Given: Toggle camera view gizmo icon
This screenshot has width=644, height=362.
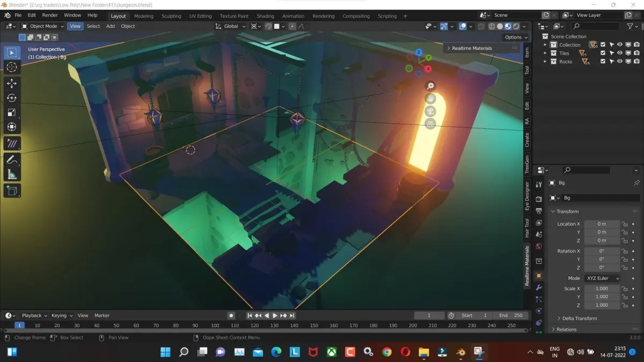Looking at the screenshot, I should (x=430, y=112).
